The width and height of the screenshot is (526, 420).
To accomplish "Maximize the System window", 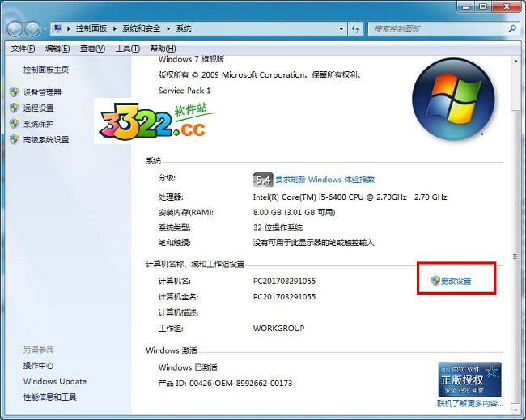I will click(x=483, y=6).
